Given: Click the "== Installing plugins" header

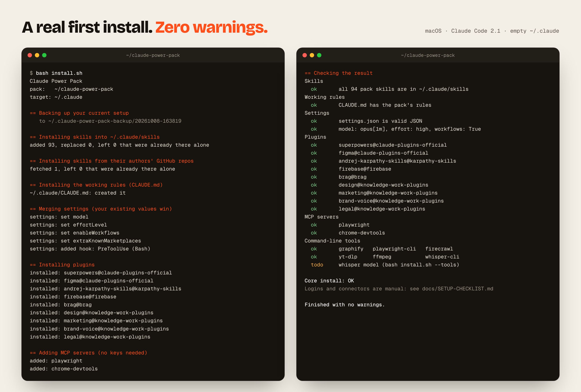Looking at the screenshot, I should tap(62, 265).
